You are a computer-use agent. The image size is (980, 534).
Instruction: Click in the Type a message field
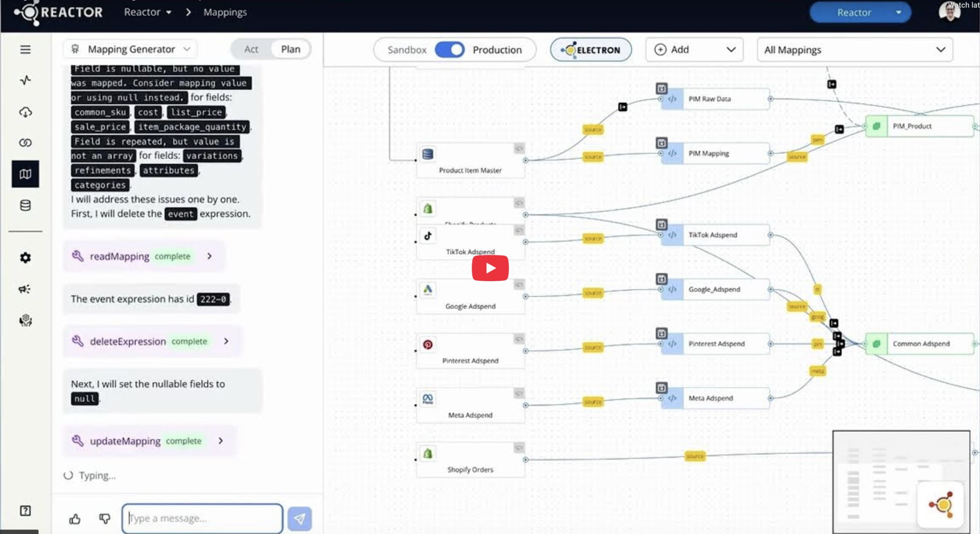202,519
